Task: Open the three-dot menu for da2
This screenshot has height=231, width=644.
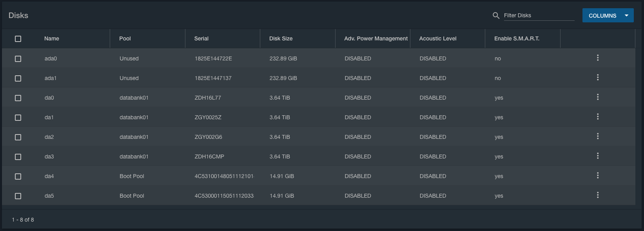Action: (597, 136)
